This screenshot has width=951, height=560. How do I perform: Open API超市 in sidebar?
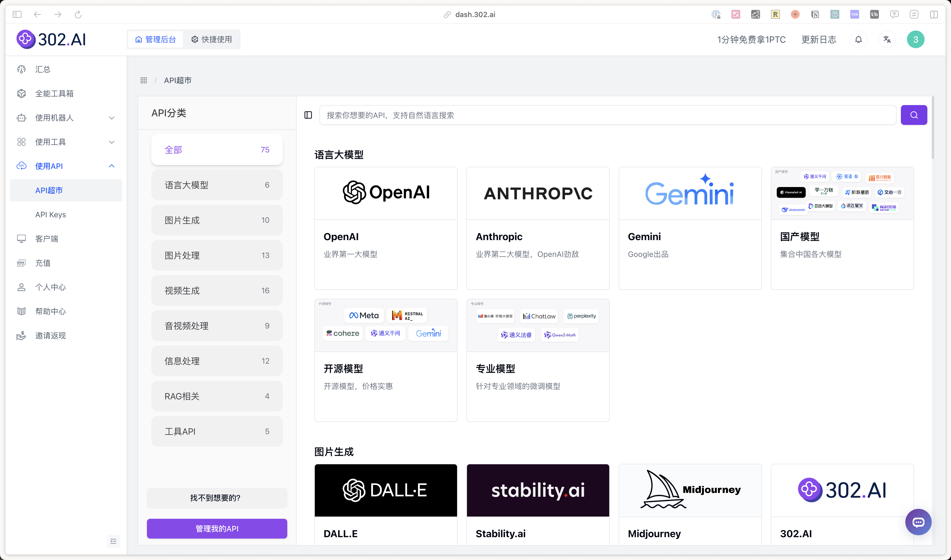click(x=66, y=190)
